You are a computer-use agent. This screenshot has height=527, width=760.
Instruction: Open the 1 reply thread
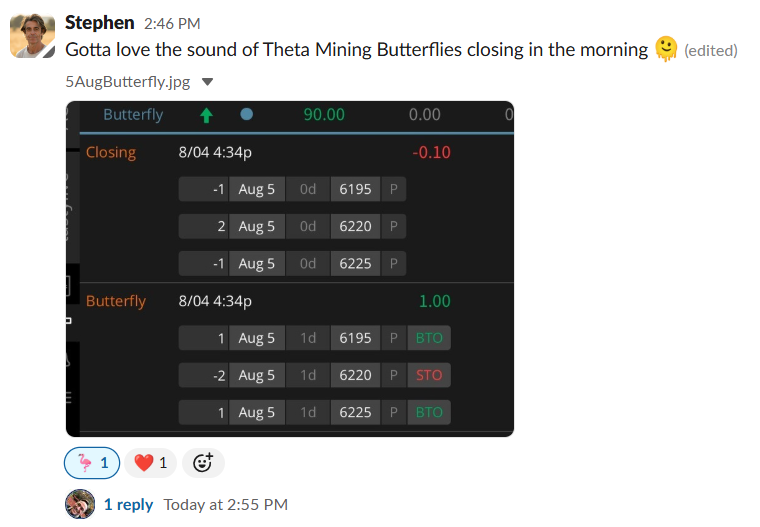pyautogui.click(x=128, y=505)
